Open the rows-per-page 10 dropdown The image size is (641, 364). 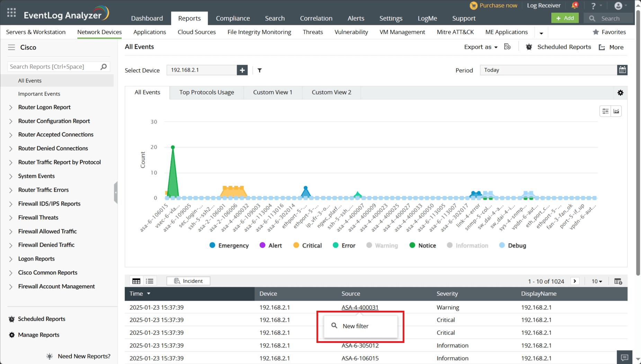click(597, 281)
